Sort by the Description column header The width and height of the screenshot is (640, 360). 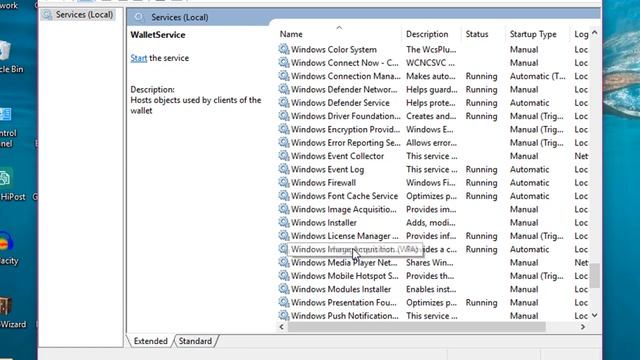pos(427,34)
